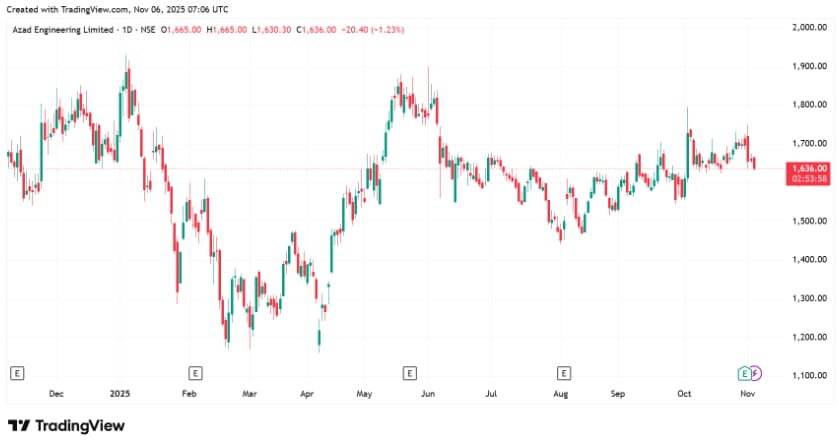Click the purple lightning event icon

pos(755,373)
